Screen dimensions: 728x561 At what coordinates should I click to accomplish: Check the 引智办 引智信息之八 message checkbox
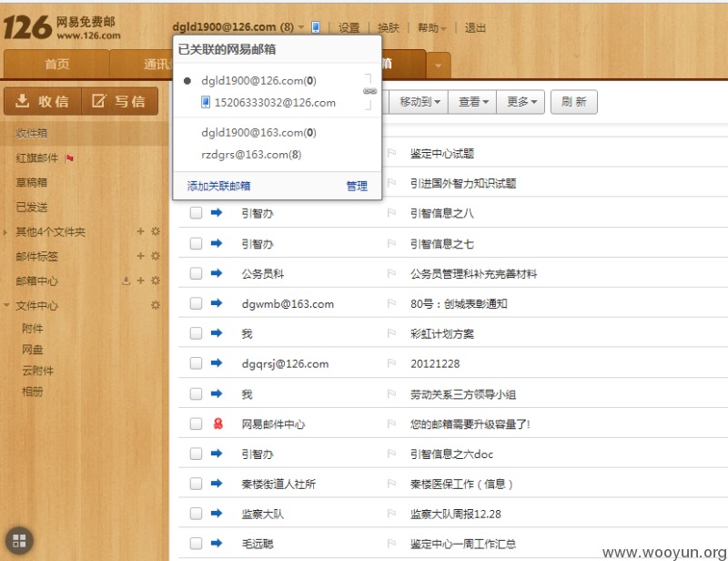pos(196,213)
